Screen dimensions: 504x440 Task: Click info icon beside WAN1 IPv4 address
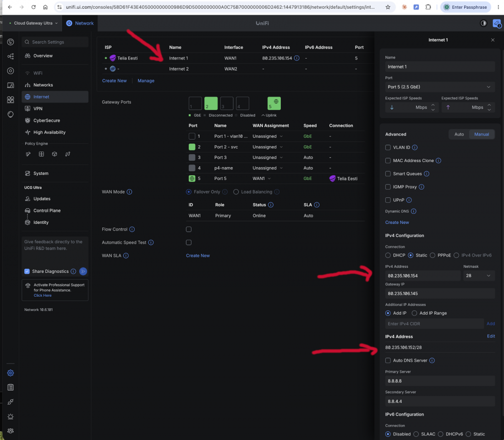297,58
